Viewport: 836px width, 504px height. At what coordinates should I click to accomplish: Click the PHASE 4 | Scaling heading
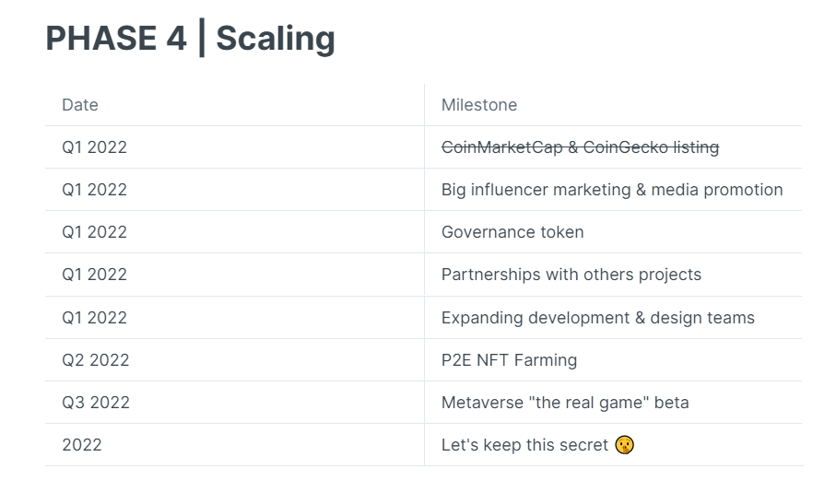(x=190, y=39)
